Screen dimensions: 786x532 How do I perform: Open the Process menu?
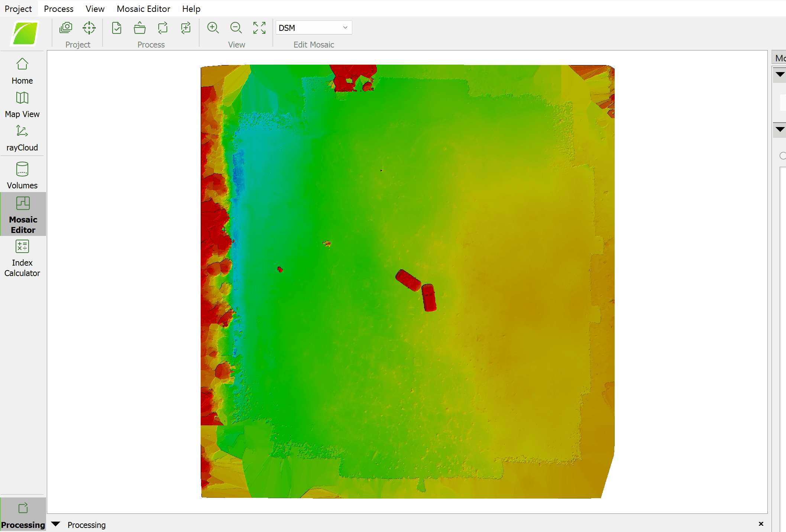click(59, 9)
